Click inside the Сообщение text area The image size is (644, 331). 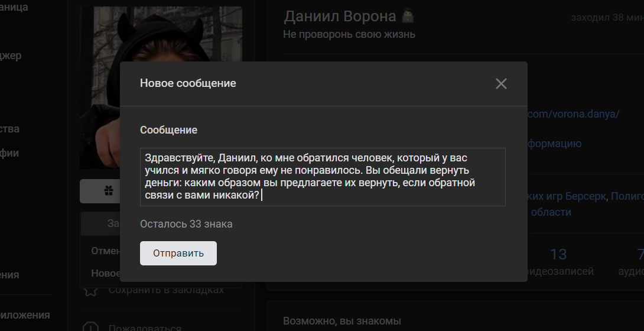click(x=323, y=177)
